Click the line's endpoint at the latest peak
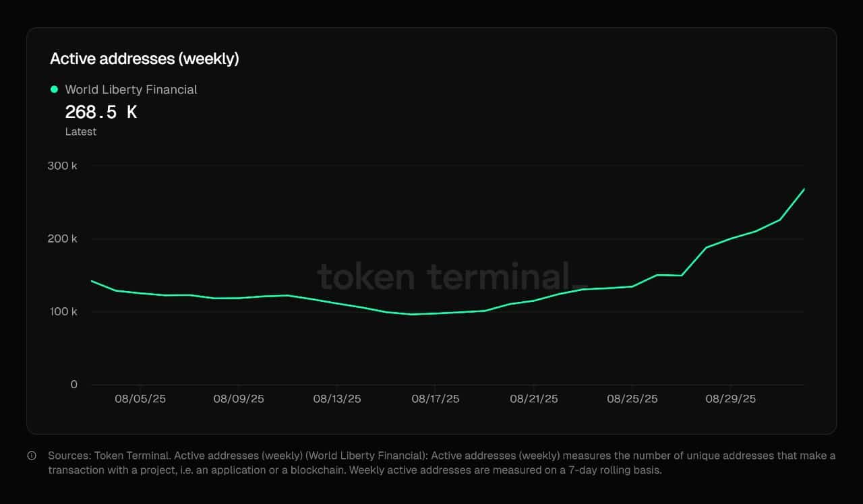863x504 pixels. coord(804,189)
